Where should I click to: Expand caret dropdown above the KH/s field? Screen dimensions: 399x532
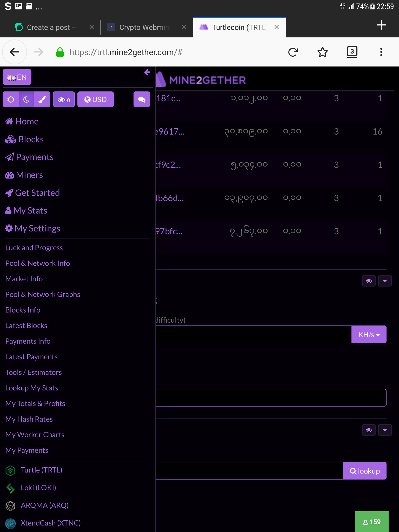[385, 281]
